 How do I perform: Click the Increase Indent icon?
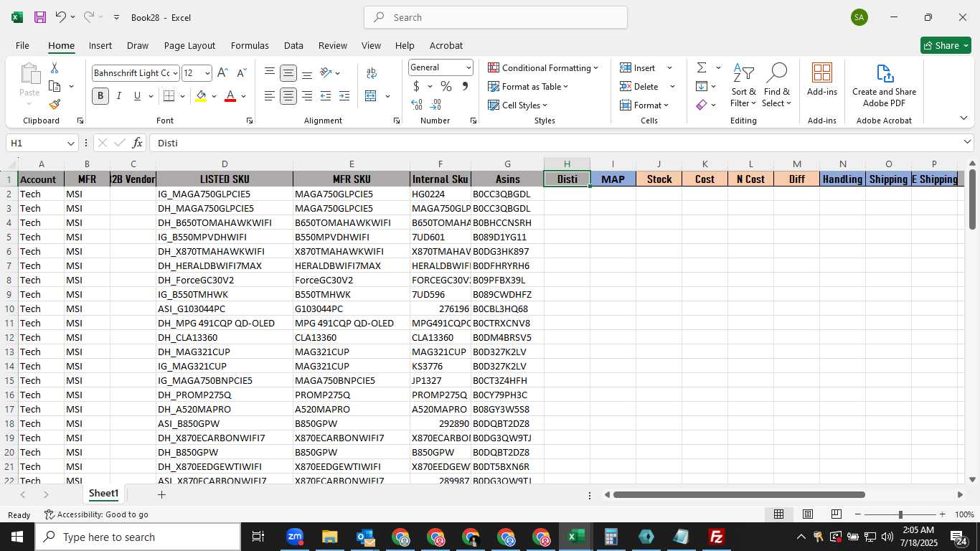pyautogui.click(x=344, y=96)
